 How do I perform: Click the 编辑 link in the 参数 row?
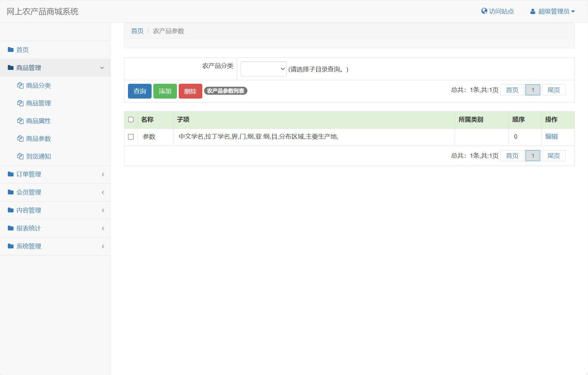pyautogui.click(x=551, y=137)
